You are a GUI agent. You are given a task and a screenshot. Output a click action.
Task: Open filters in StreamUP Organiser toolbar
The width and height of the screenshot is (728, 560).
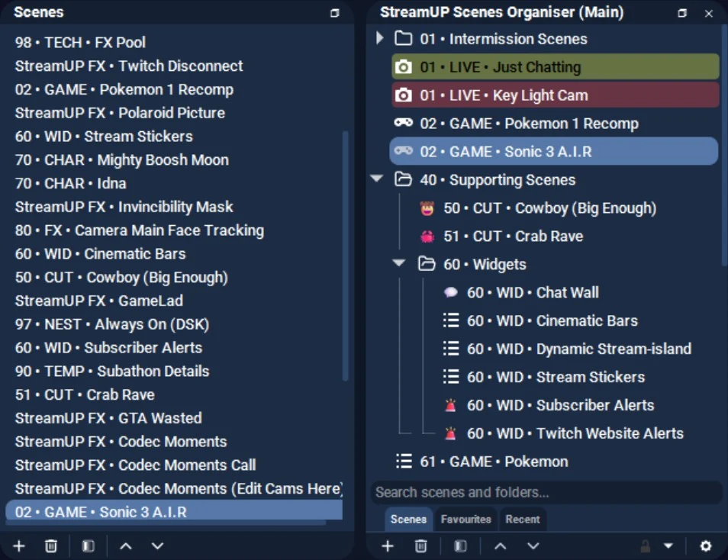click(x=460, y=546)
